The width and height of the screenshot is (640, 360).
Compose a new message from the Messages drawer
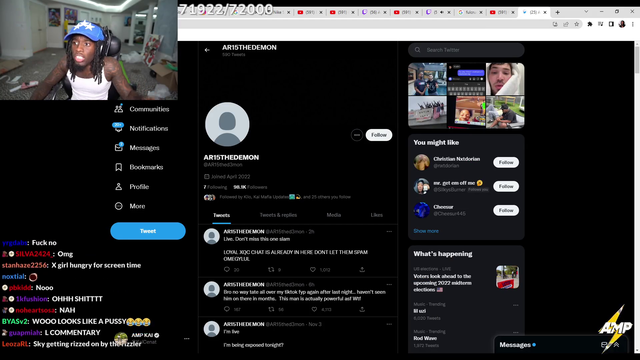click(x=604, y=345)
